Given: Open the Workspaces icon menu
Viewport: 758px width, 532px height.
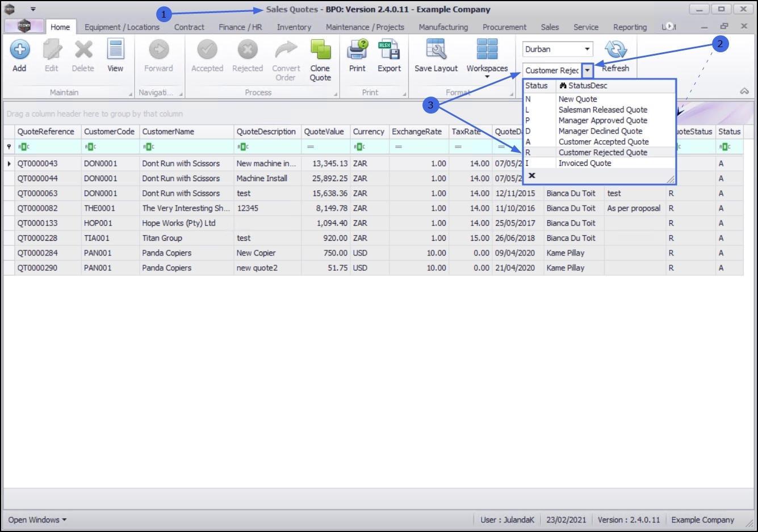Looking at the screenshot, I should (x=487, y=50).
